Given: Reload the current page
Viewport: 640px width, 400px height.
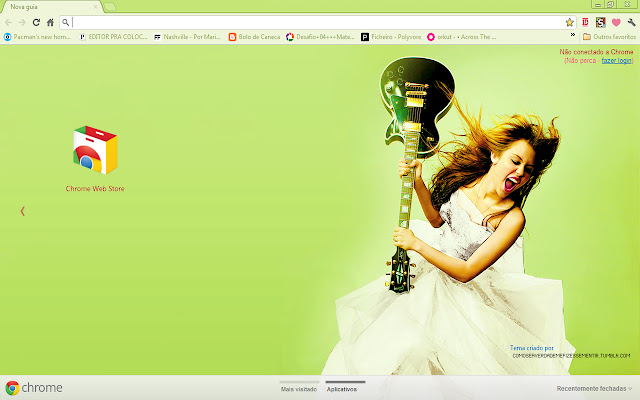Looking at the screenshot, I should pos(36,22).
